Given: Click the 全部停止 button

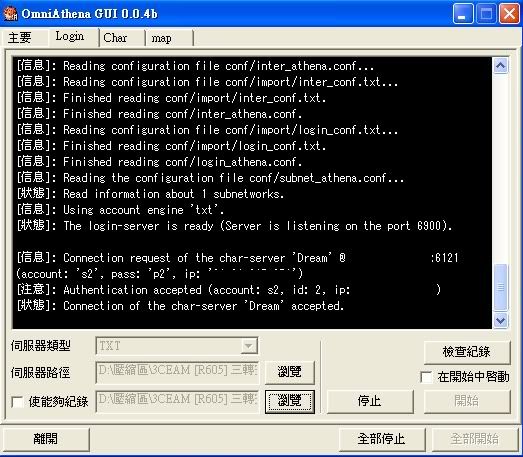Looking at the screenshot, I should pos(382,439).
